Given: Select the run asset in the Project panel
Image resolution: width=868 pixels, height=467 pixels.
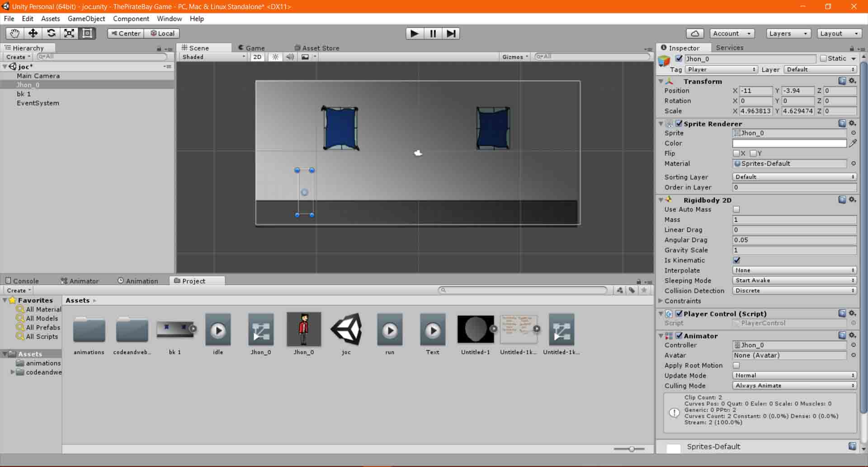Looking at the screenshot, I should 390,330.
